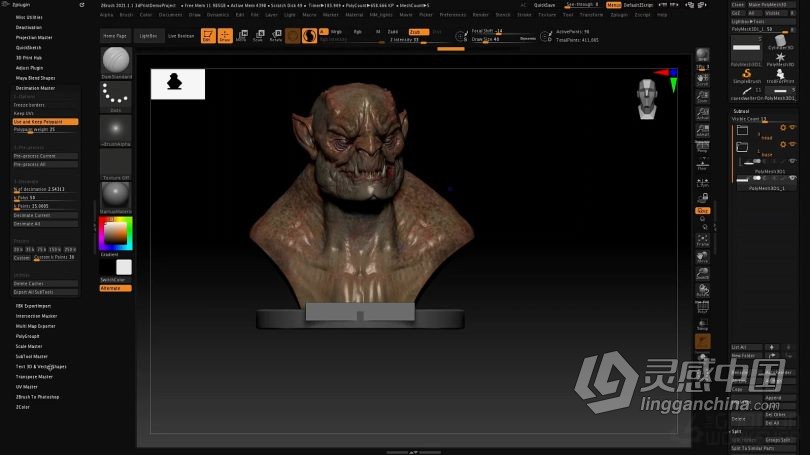
Task: Select the Rotate gizmo icon
Action: pyautogui.click(x=276, y=36)
